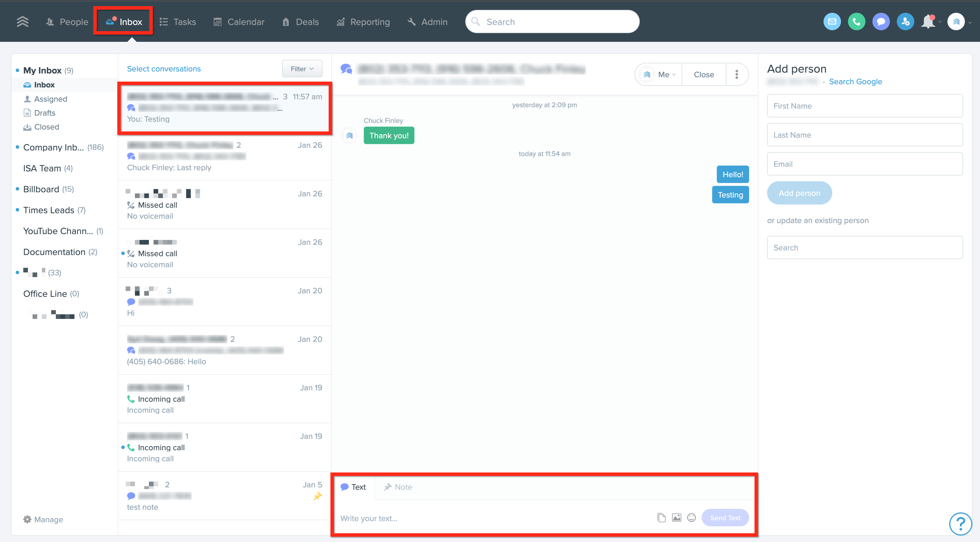Open the Closed folder in My Inbox

(47, 127)
